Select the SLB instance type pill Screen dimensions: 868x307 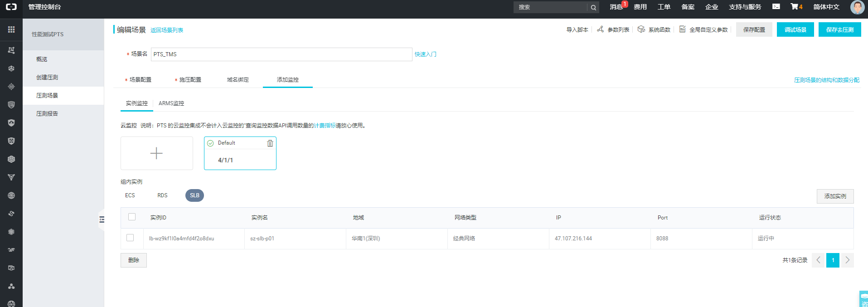point(194,195)
